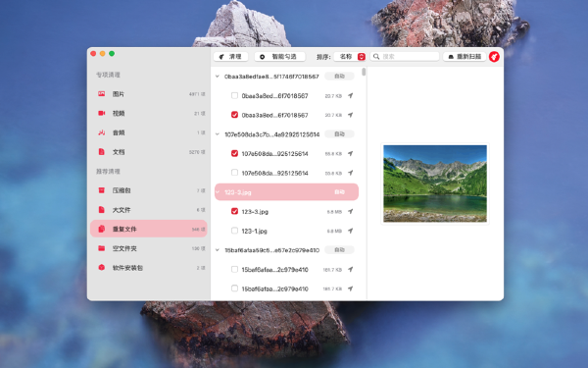
Task: Select the 大文件 large files icon
Action: point(101,210)
